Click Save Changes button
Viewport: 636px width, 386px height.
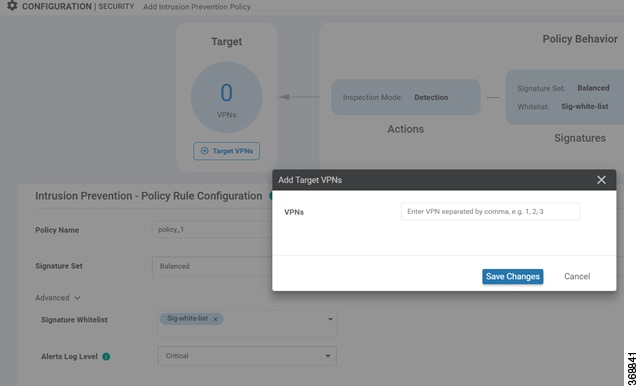point(513,277)
